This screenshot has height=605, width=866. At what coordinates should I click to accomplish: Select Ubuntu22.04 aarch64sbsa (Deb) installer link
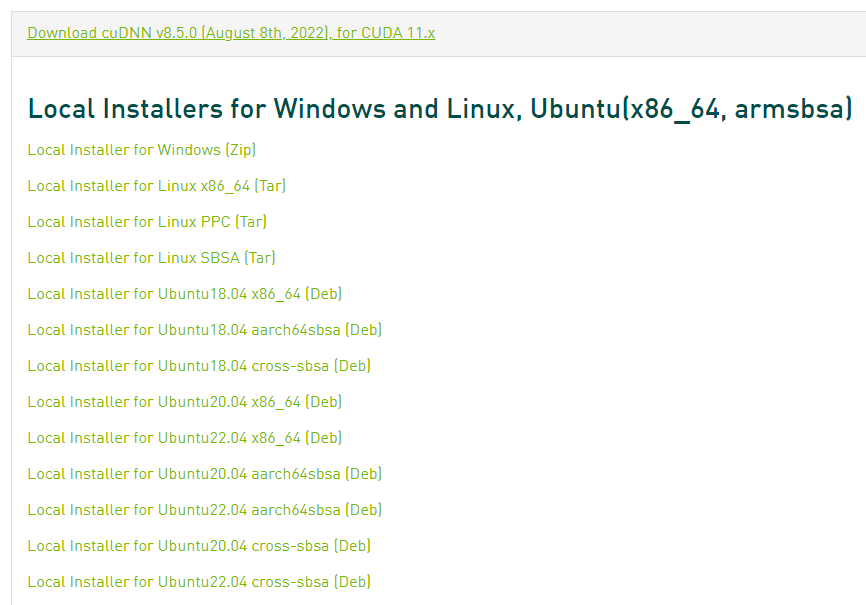[204, 509]
